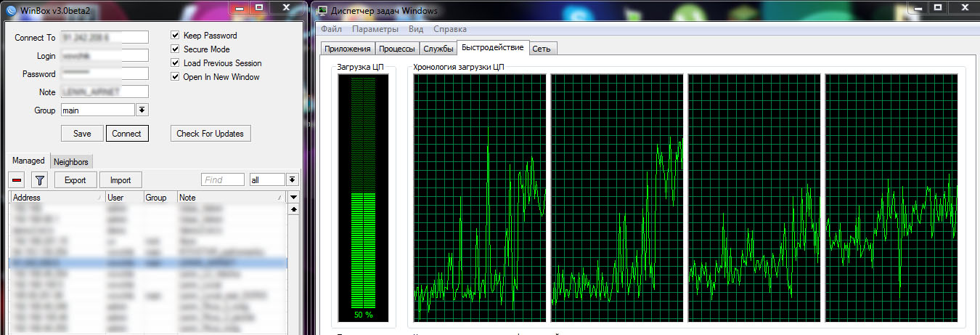The width and height of the screenshot is (980, 335).
Task: Select the Приложения tab
Action: coord(348,49)
